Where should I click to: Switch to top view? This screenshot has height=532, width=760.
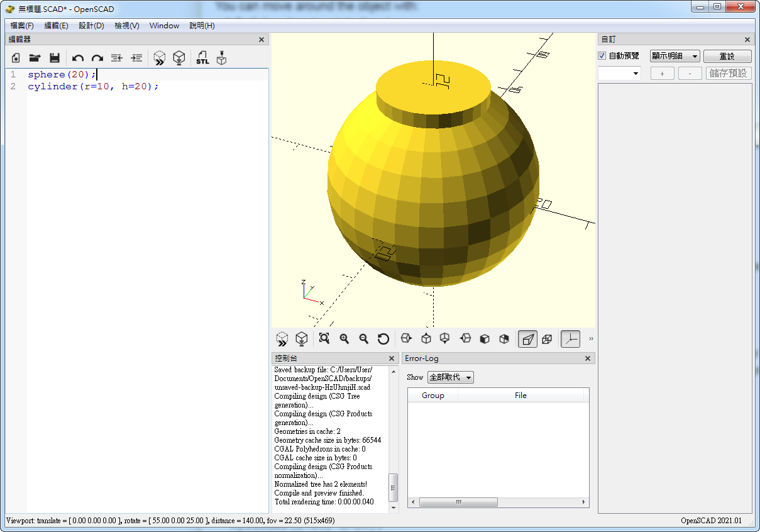426,339
